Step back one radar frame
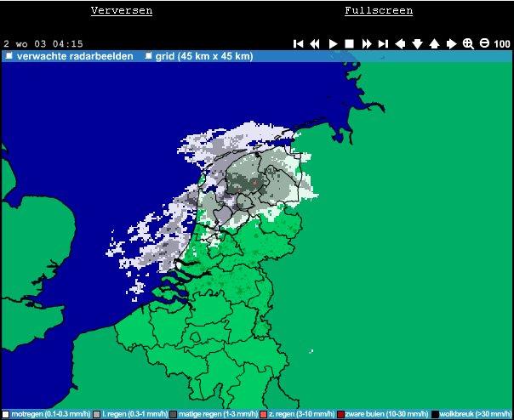 (315, 44)
